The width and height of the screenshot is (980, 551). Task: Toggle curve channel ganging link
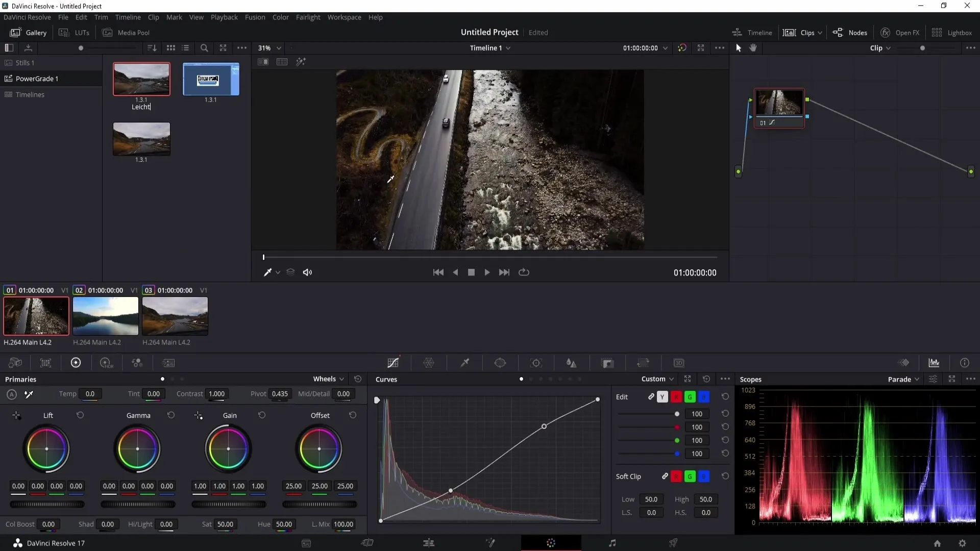[x=651, y=396]
